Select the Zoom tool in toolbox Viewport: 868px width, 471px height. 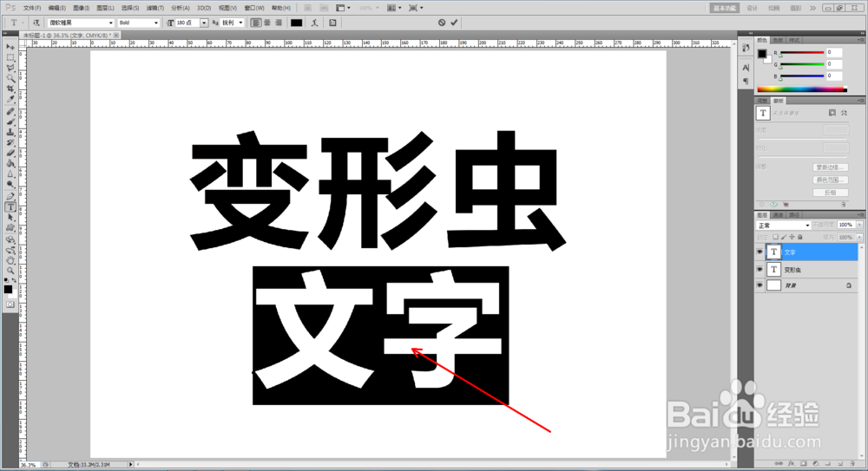(10, 271)
